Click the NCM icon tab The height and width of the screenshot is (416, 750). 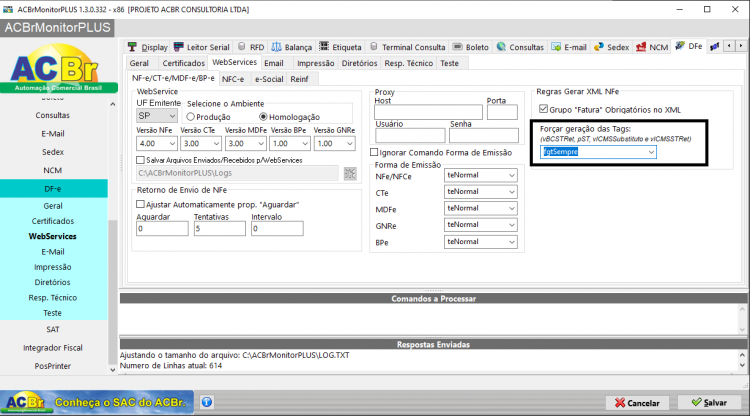[651, 47]
